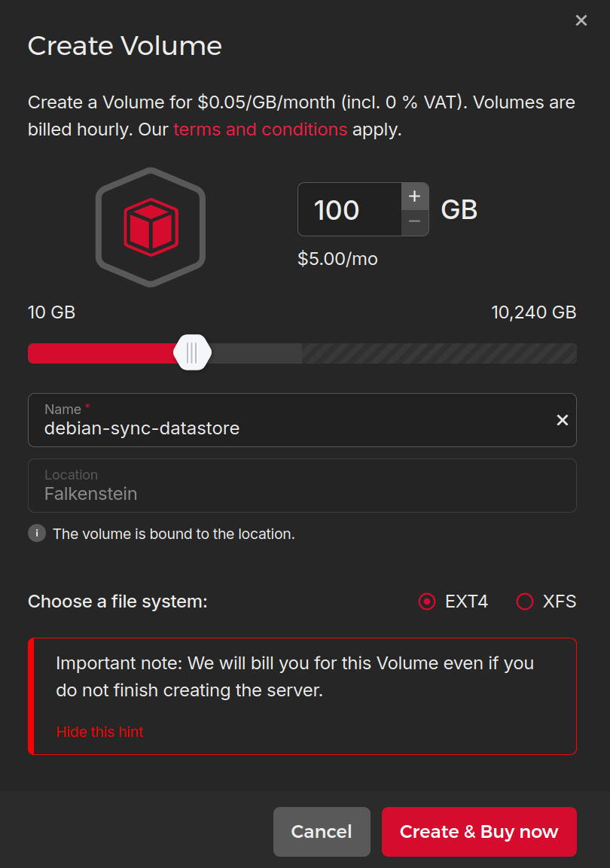Click the volume size slider handle
This screenshot has height=868, width=610.
(192, 352)
